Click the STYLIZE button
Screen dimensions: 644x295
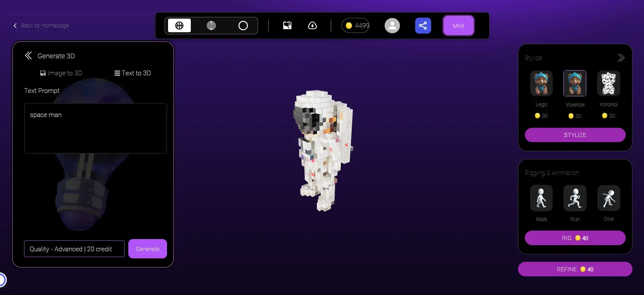(x=575, y=135)
